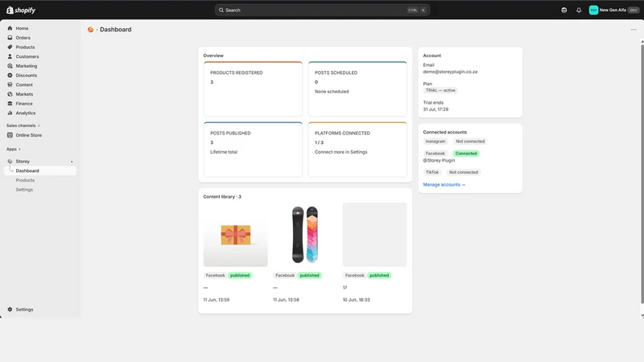
Task: Click the Finance bank icon
Action: click(x=10, y=104)
